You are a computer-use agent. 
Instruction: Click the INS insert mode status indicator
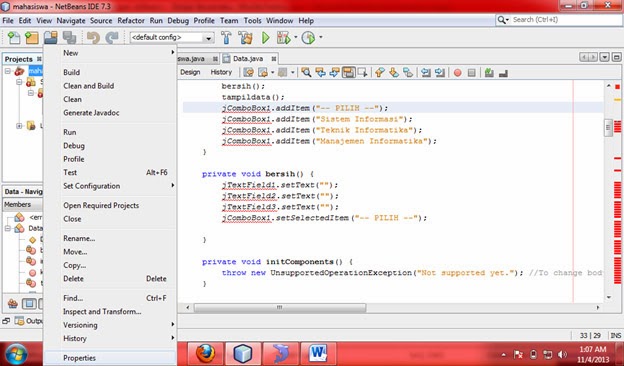[615, 336]
